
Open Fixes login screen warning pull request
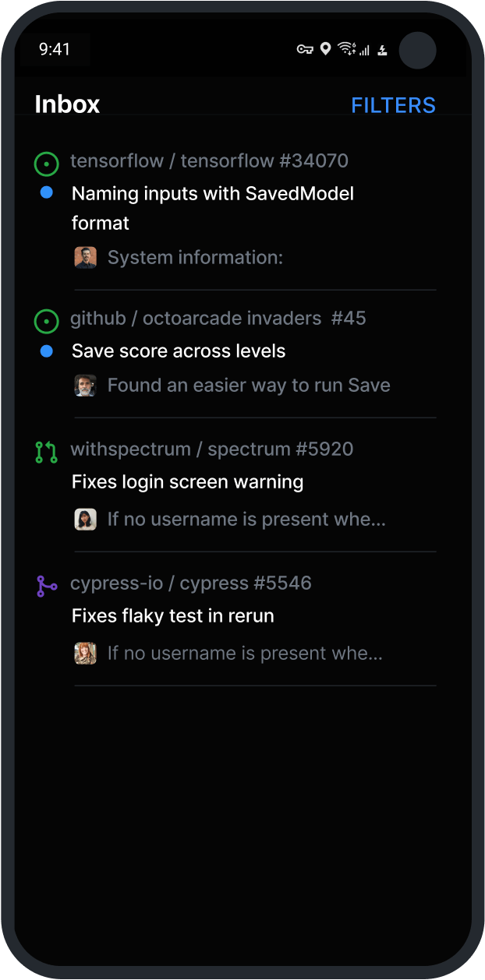[187, 482]
